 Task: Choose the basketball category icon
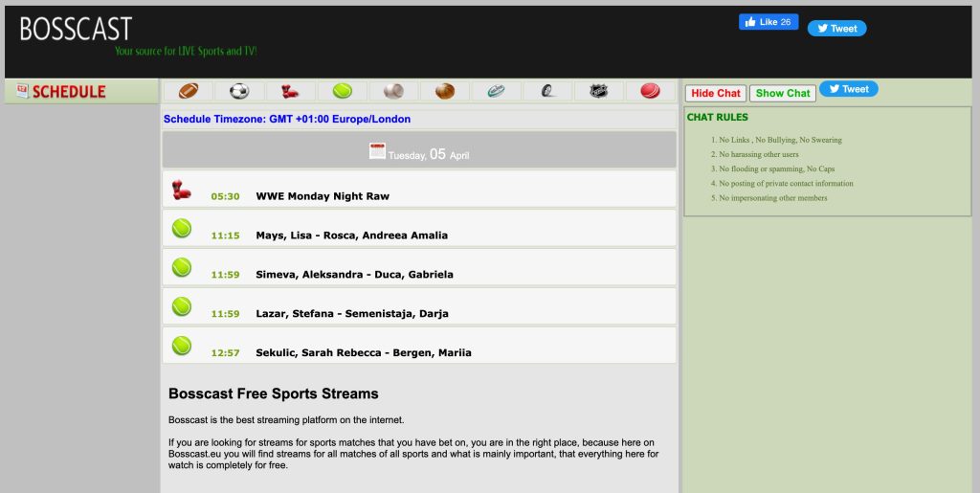click(x=444, y=91)
